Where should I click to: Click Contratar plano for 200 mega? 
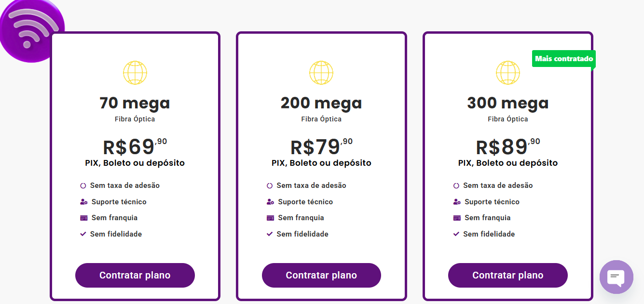tap(321, 276)
